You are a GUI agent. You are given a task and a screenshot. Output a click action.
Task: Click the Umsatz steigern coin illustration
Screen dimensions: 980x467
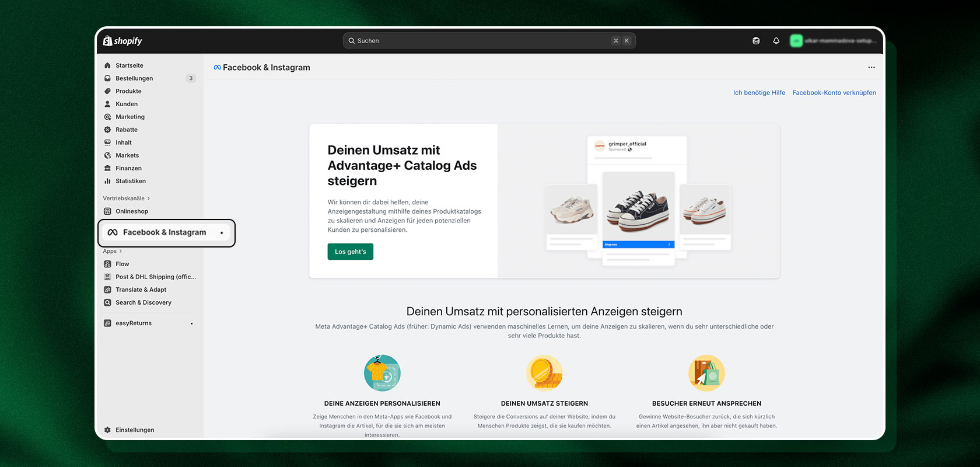[x=544, y=372]
